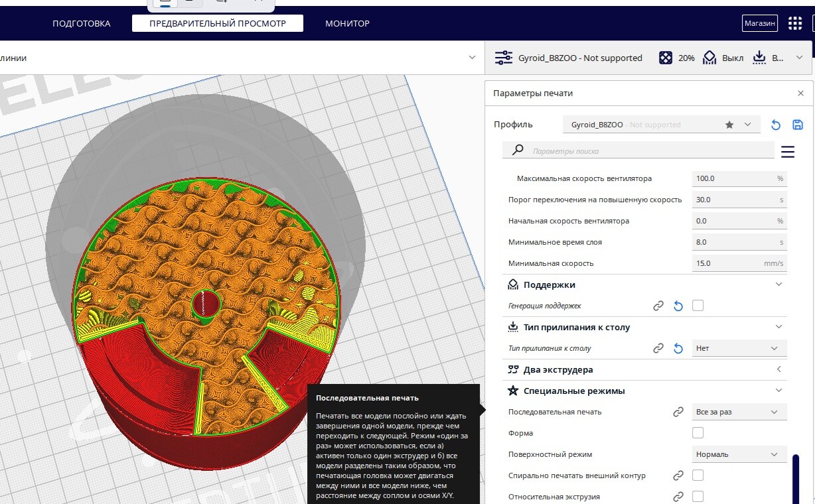Switch to МОНИТОР tab

pyautogui.click(x=347, y=23)
